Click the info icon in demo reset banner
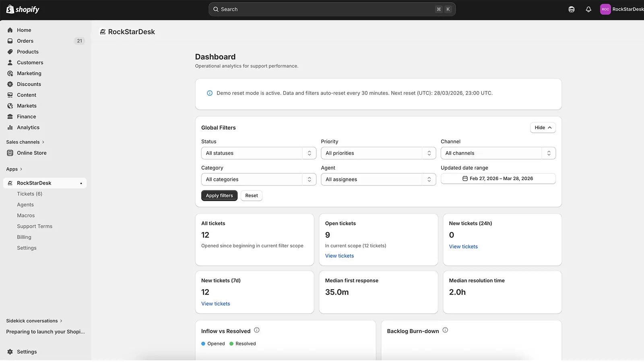 point(210,93)
